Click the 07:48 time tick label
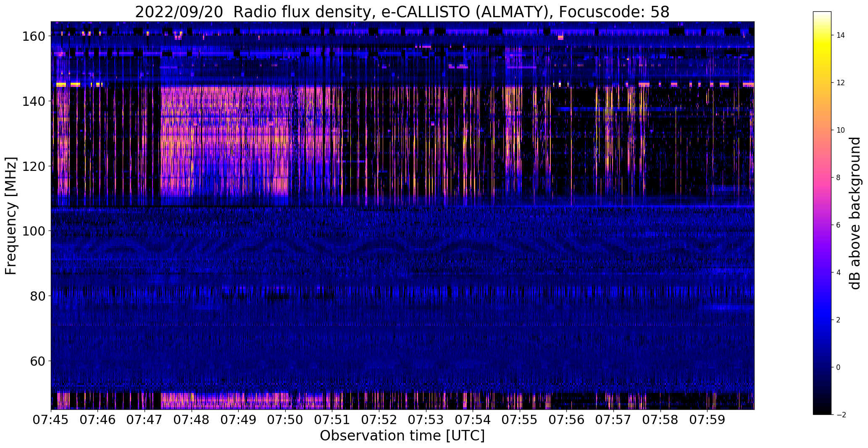Viewport: 868px width, 448px height. click(192, 420)
